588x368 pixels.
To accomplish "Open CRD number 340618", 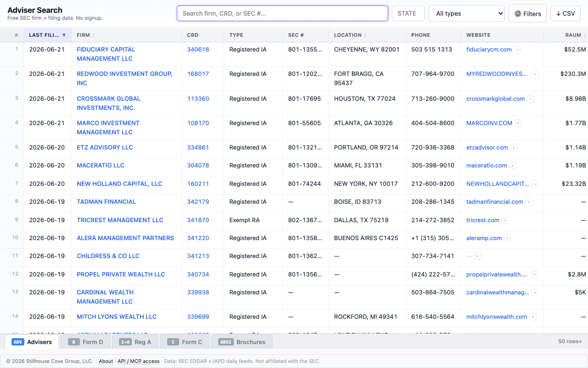I will tap(198, 49).
